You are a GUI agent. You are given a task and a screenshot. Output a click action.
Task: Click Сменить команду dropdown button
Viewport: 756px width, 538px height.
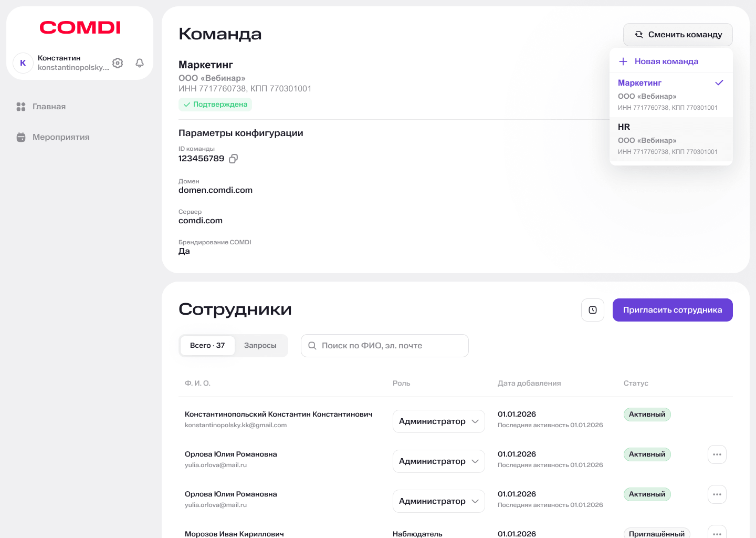pyautogui.click(x=678, y=35)
